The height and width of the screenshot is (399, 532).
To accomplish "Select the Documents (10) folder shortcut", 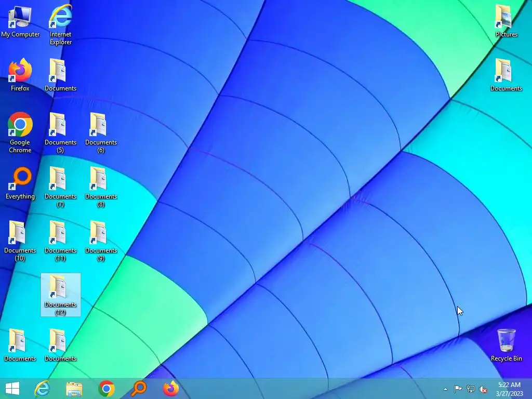I will (x=20, y=241).
